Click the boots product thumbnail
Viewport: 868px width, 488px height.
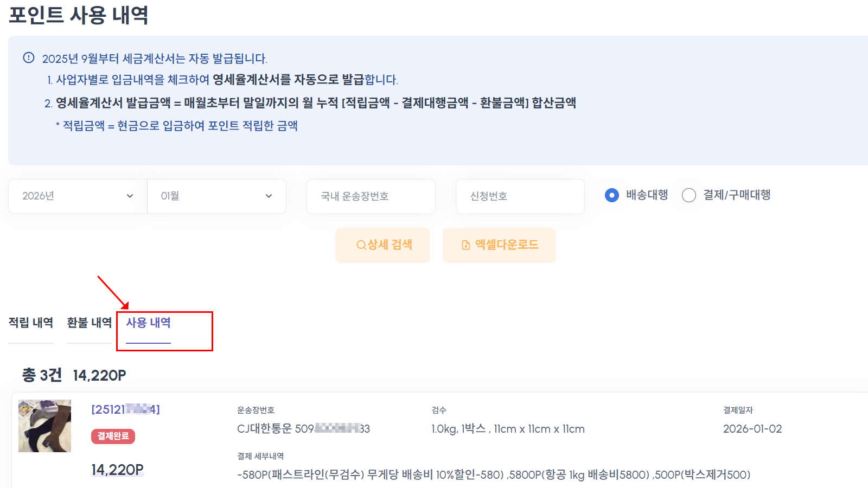[44, 426]
